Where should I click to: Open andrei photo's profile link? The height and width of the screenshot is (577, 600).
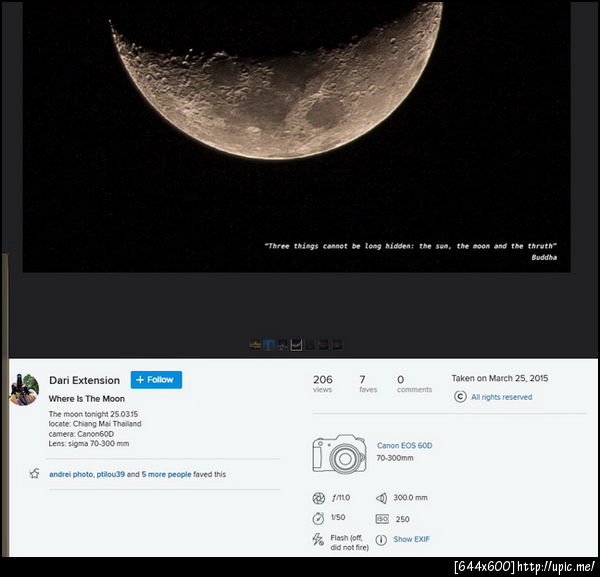point(71,474)
